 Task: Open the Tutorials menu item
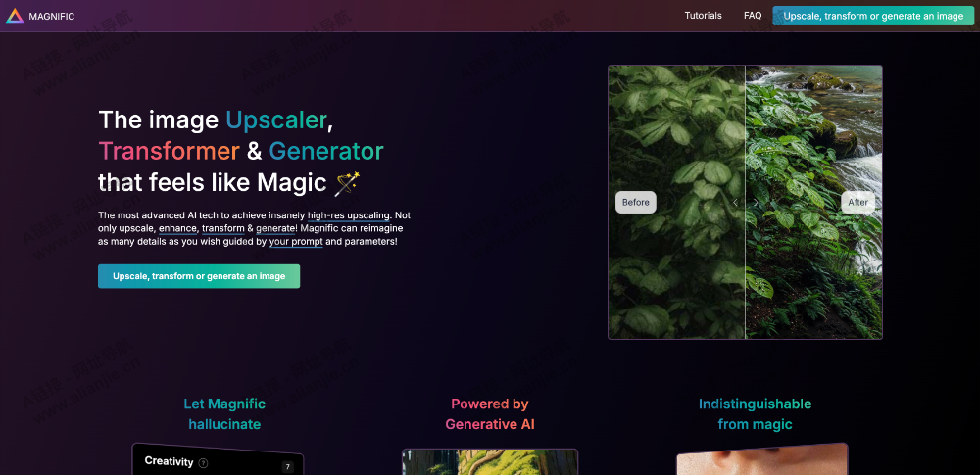point(703,16)
